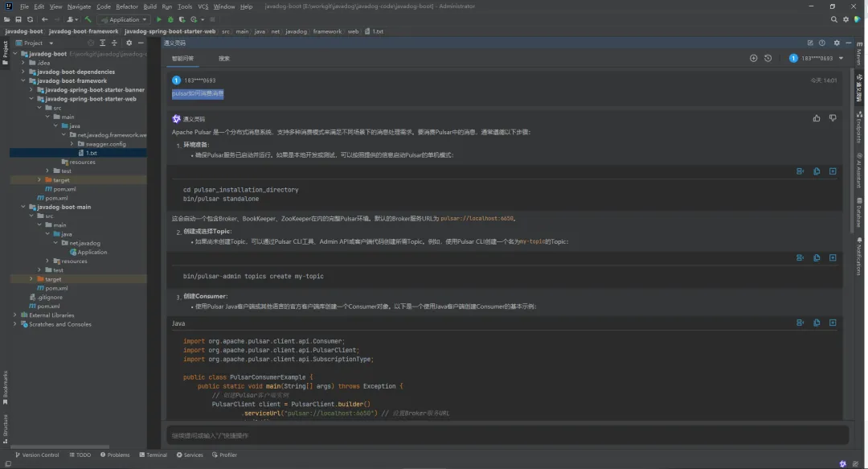Expand the .idea folder
The width and height of the screenshot is (868, 469).
[23, 63]
